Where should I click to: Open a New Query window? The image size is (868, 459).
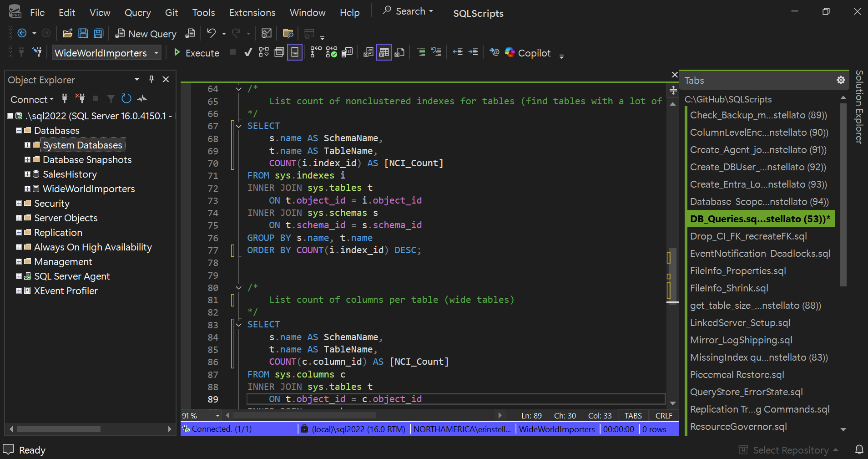(146, 34)
